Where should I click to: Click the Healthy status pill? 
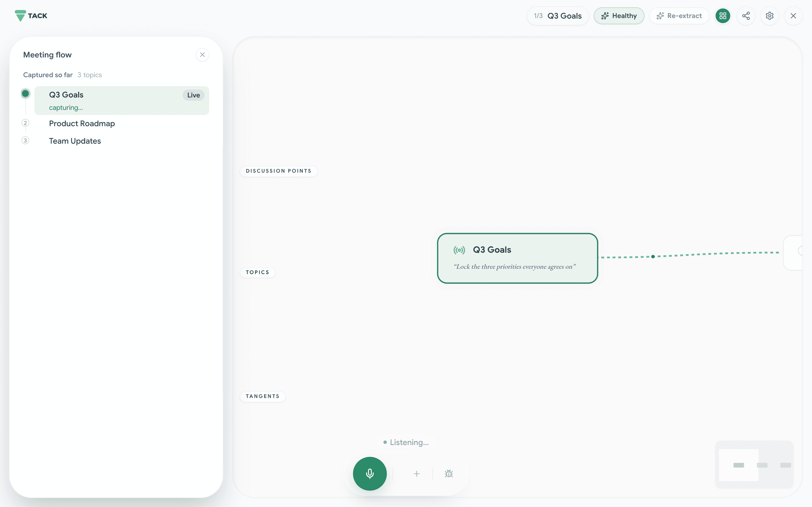click(x=619, y=16)
